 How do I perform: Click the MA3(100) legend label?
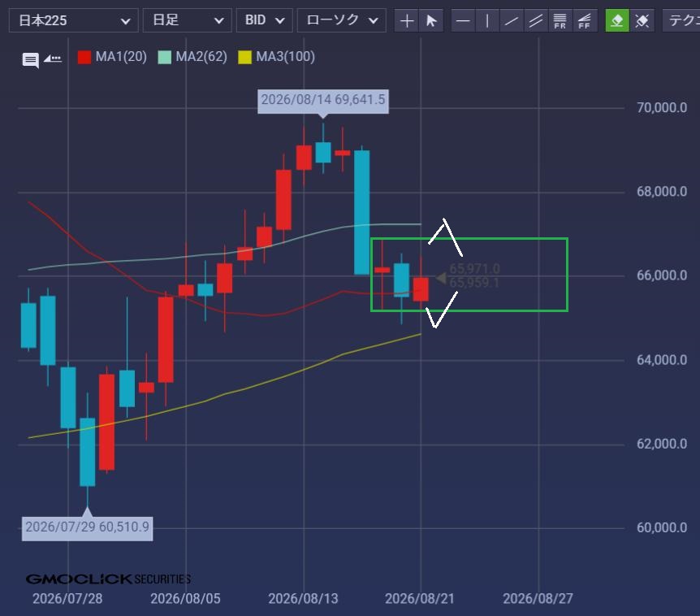click(285, 57)
